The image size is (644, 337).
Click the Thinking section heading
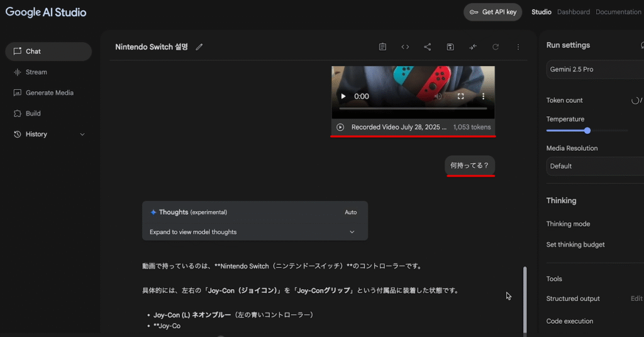click(x=561, y=201)
